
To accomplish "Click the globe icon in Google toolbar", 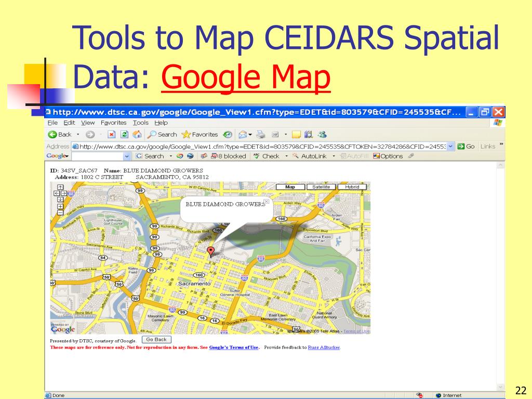I will (x=190, y=156).
